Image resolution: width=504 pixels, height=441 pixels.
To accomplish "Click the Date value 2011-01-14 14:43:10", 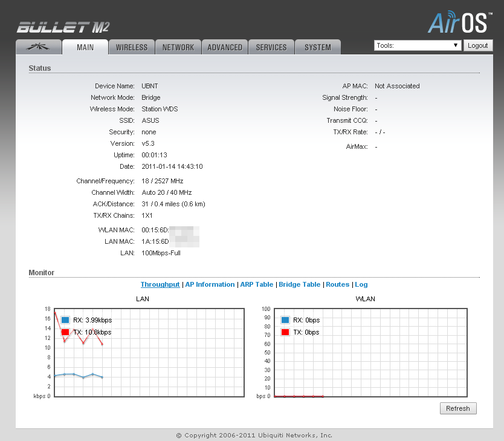I will (x=172, y=166).
